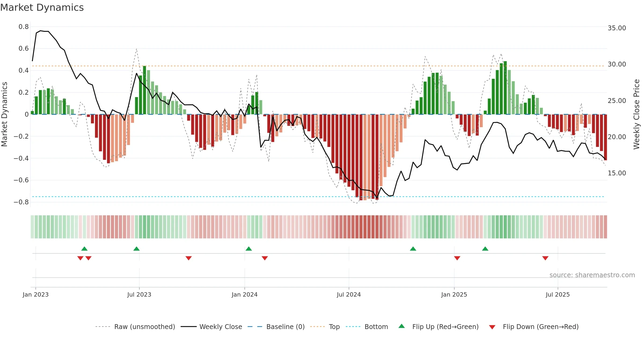The image size is (644, 362).
Task: Toggle Flip Up (Red→Green) legend entry
Action: pos(438,327)
